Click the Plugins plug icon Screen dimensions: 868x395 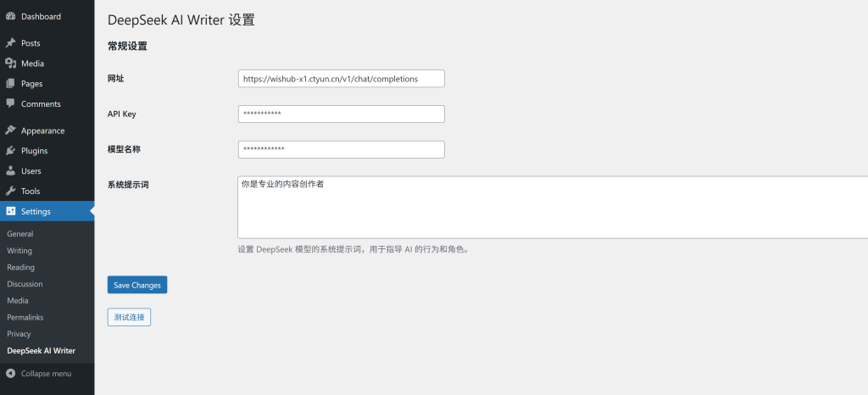click(x=10, y=151)
